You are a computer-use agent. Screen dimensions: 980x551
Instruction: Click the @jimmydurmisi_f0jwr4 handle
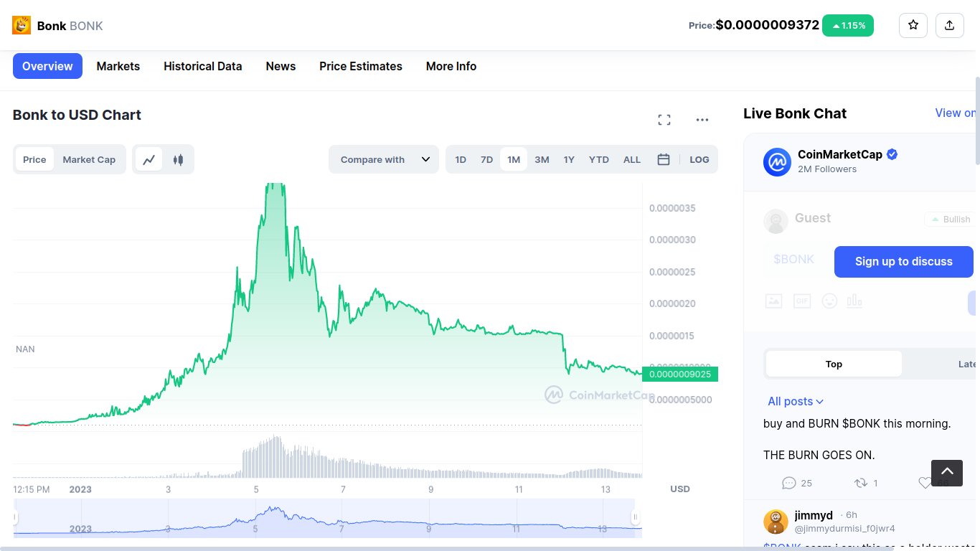click(x=844, y=529)
